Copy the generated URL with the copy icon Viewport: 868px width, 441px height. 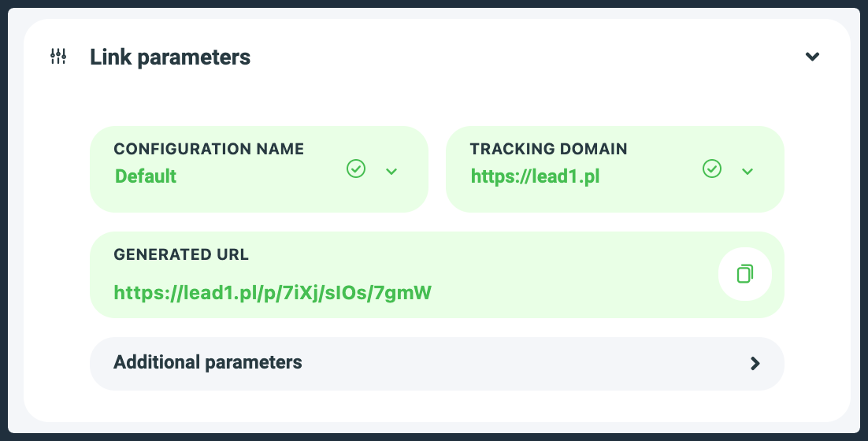[x=744, y=274]
